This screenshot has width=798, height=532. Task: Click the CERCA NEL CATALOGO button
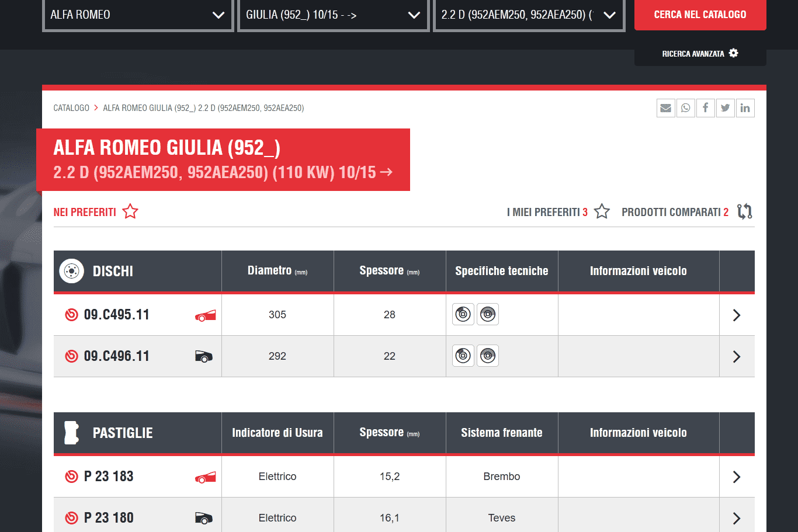(700, 15)
